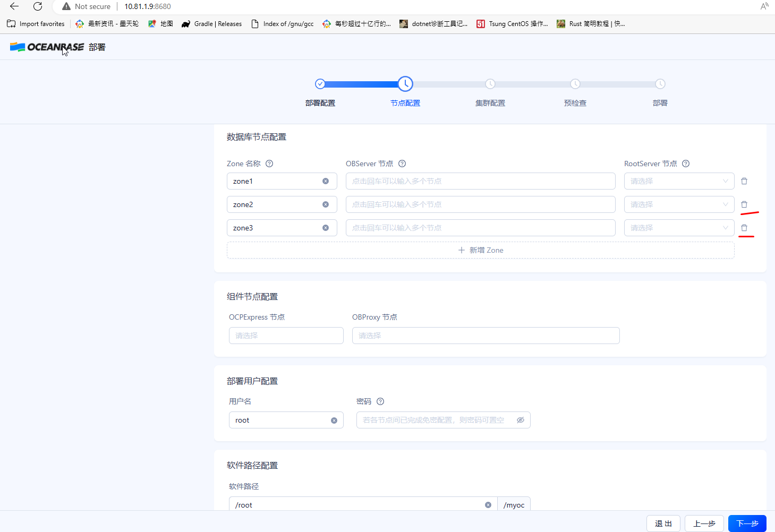Click the OceanBase logo
Viewport: 775px width, 532px height.
47,47
